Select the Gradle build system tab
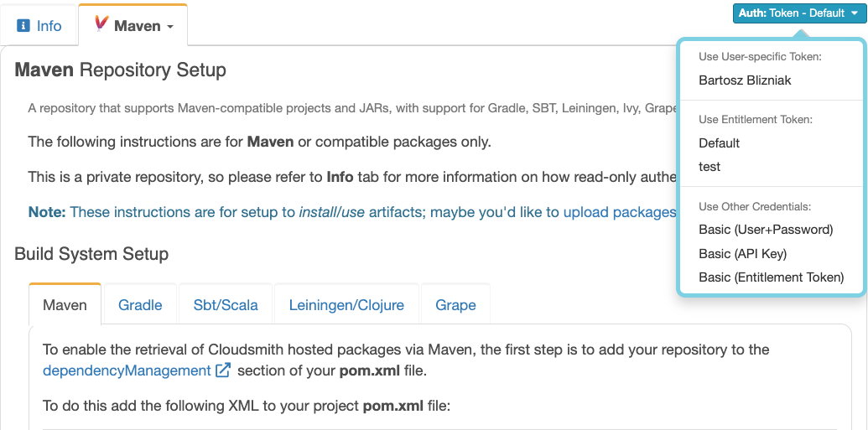Image resolution: width=868 pixels, height=430 pixels. tap(140, 305)
